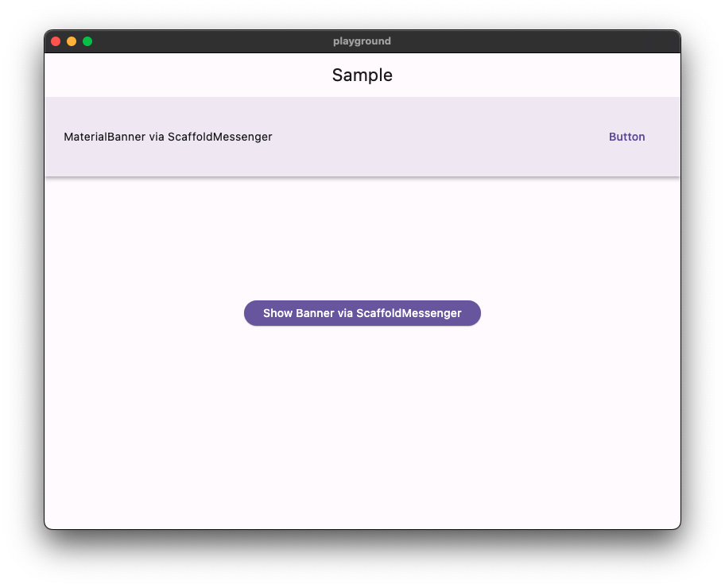Close the playground window with the red button
The image size is (725, 588).
click(56, 41)
